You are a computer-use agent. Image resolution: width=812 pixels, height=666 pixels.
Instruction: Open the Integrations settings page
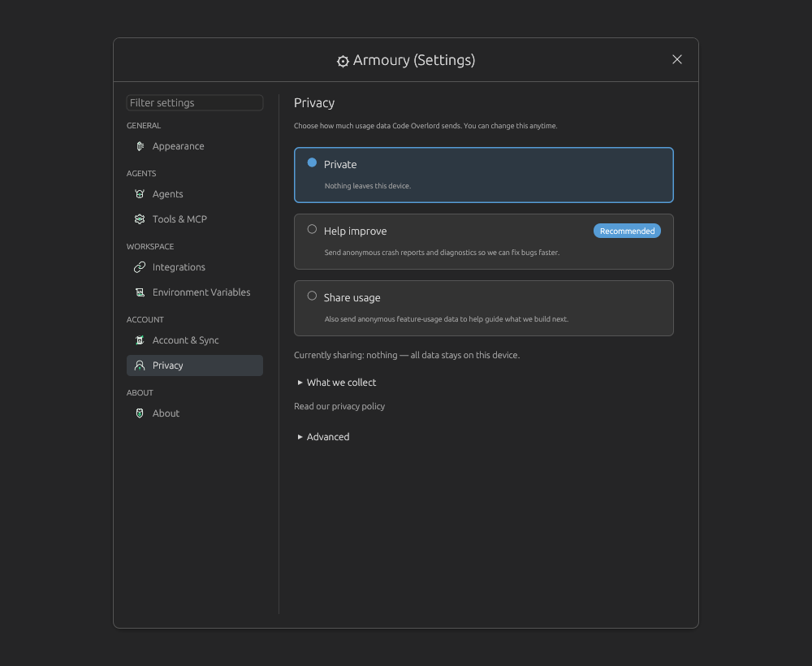(x=195, y=267)
